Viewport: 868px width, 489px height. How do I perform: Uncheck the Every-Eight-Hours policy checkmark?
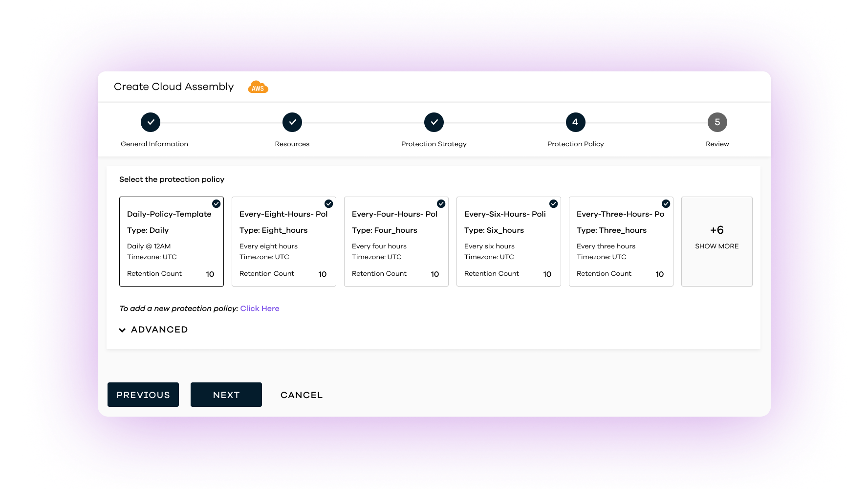[328, 204]
